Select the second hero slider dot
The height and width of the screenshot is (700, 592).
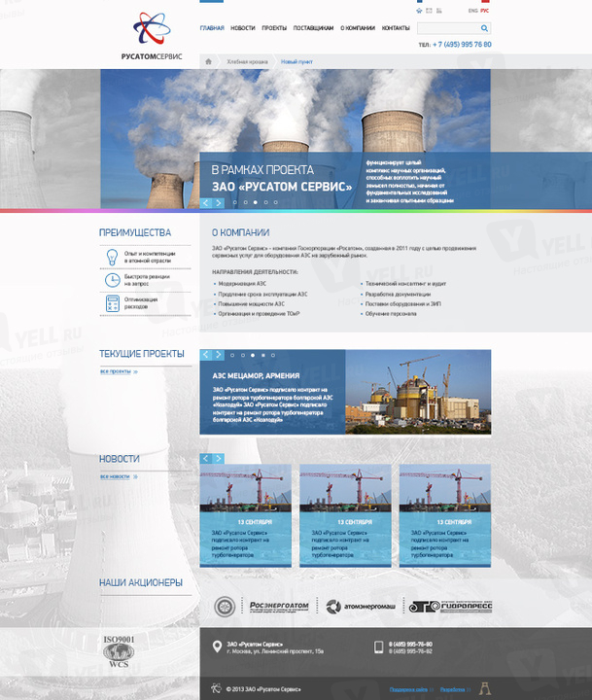(246, 202)
